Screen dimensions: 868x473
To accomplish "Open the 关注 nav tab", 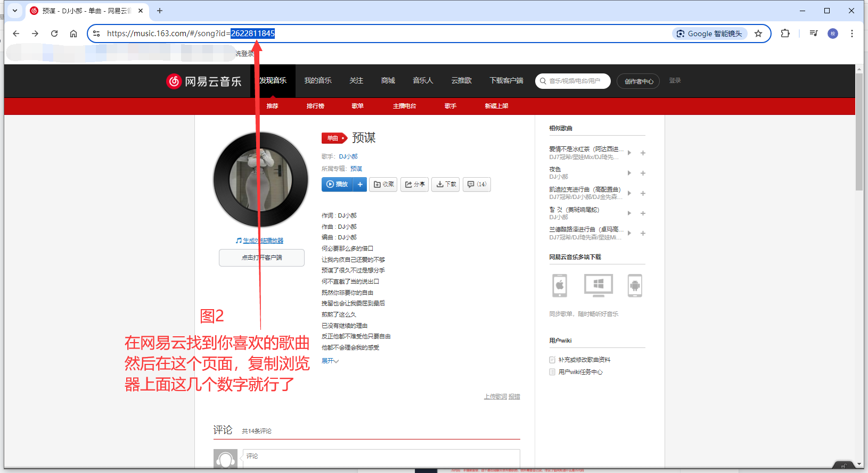I will pos(356,81).
